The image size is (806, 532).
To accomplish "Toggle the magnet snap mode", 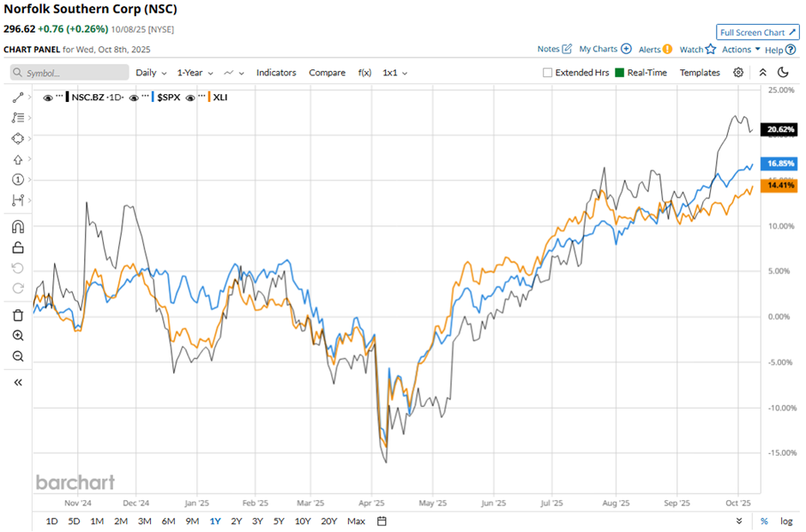I will click(x=18, y=226).
